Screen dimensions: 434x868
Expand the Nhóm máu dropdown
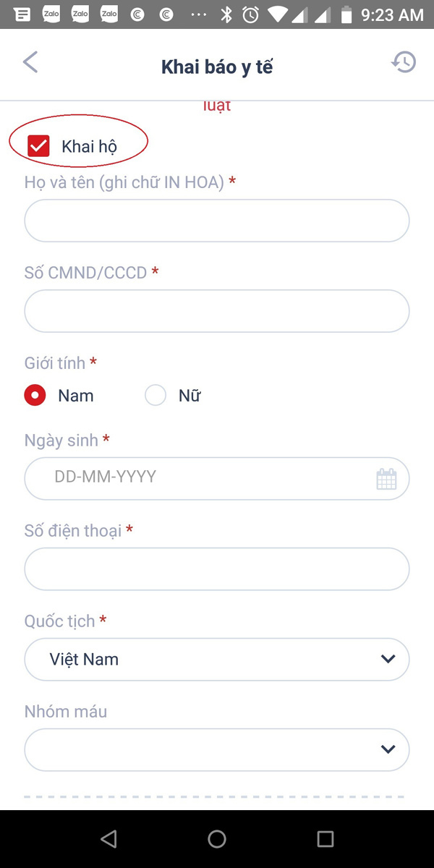pyautogui.click(x=388, y=749)
